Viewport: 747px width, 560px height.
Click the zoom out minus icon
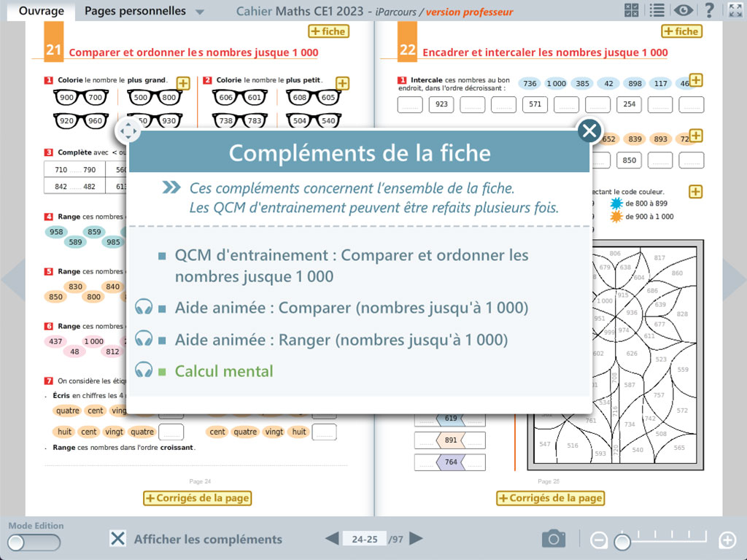coord(598,540)
